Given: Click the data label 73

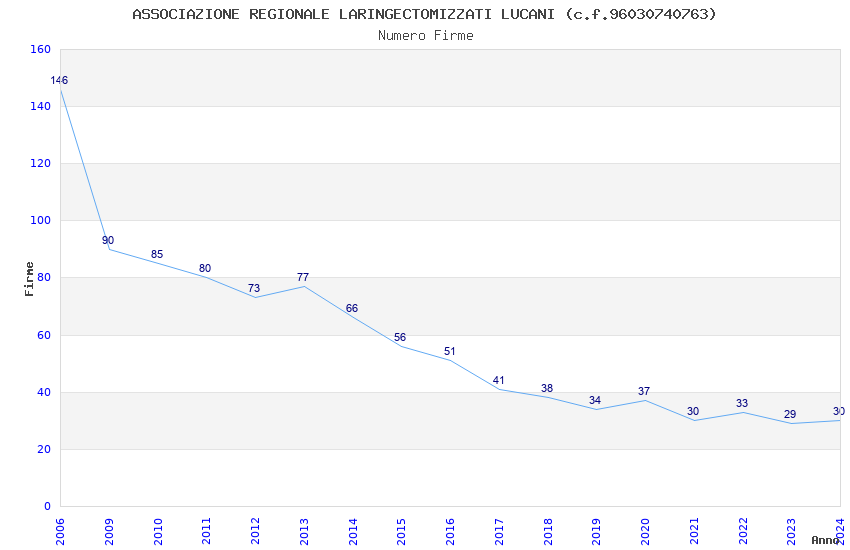Looking at the screenshot, I should [254, 288].
